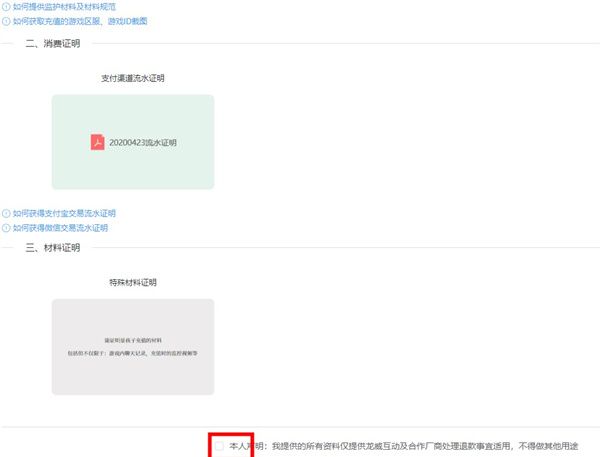Click the 二、消费证明 section heading
The width and height of the screenshot is (600, 457).
pyautogui.click(x=52, y=44)
